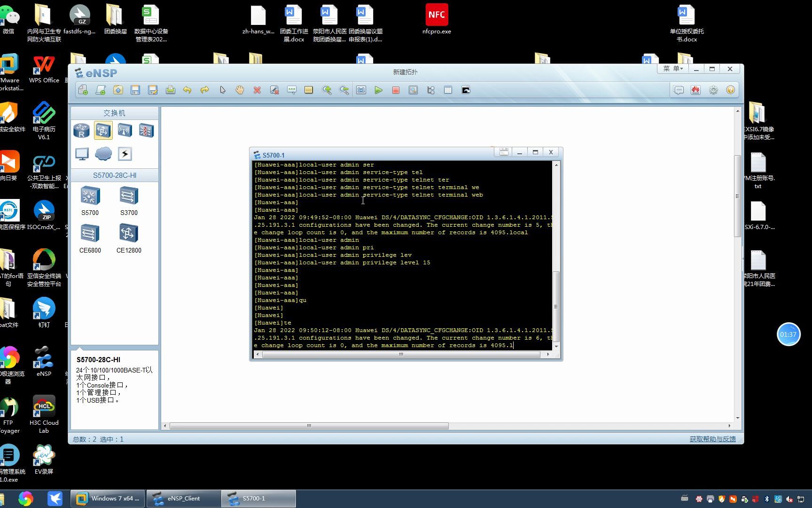Click the Open Topology folder icon
Viewport: 812px width, 508px height.
click(118, 90)
